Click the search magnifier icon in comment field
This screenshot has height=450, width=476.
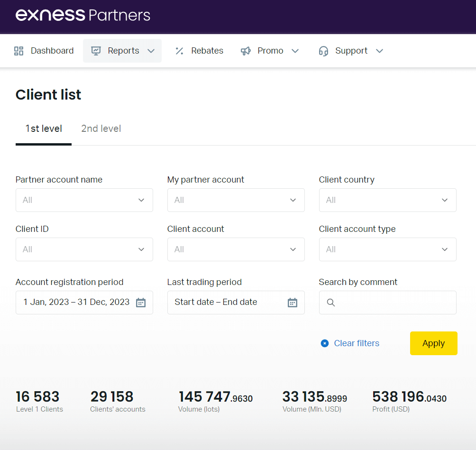pos(331,303)
